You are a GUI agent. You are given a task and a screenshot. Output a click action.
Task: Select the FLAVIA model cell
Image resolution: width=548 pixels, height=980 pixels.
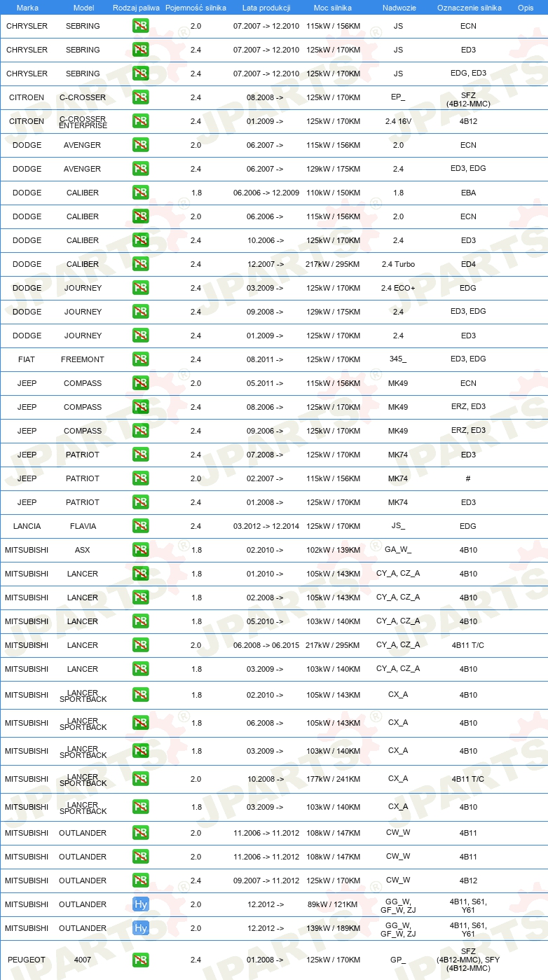tap(83, 527)
